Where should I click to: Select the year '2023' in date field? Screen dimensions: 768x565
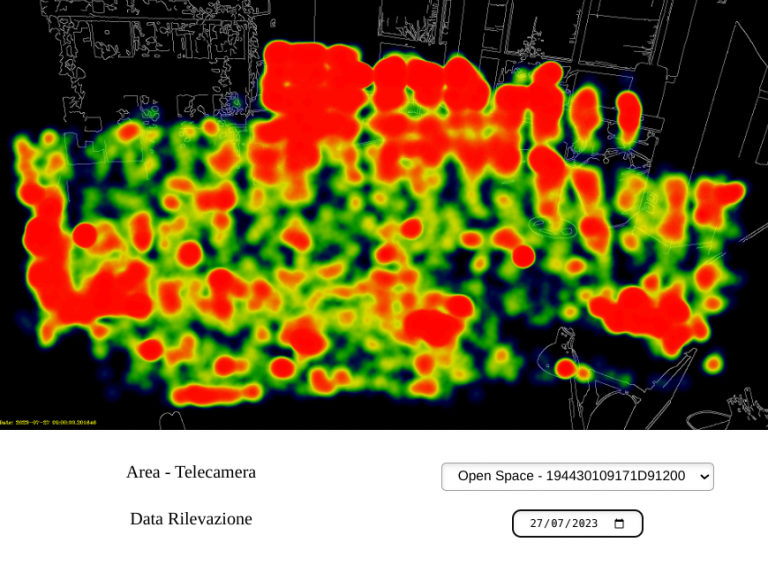tap(583, 524)
